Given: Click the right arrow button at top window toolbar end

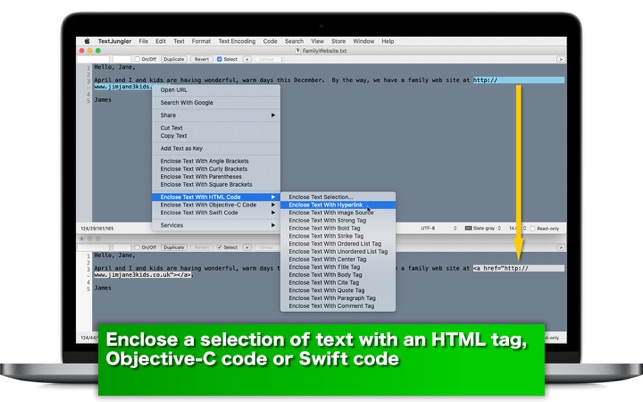Looking at the screenshot, I should click(x=560, y=59).
